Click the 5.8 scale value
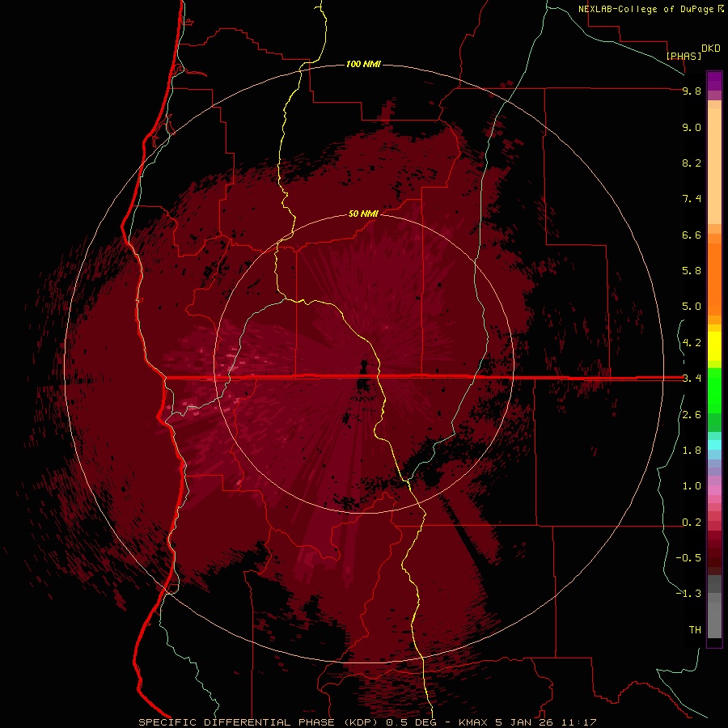728x728 pixels. point(692,270)
